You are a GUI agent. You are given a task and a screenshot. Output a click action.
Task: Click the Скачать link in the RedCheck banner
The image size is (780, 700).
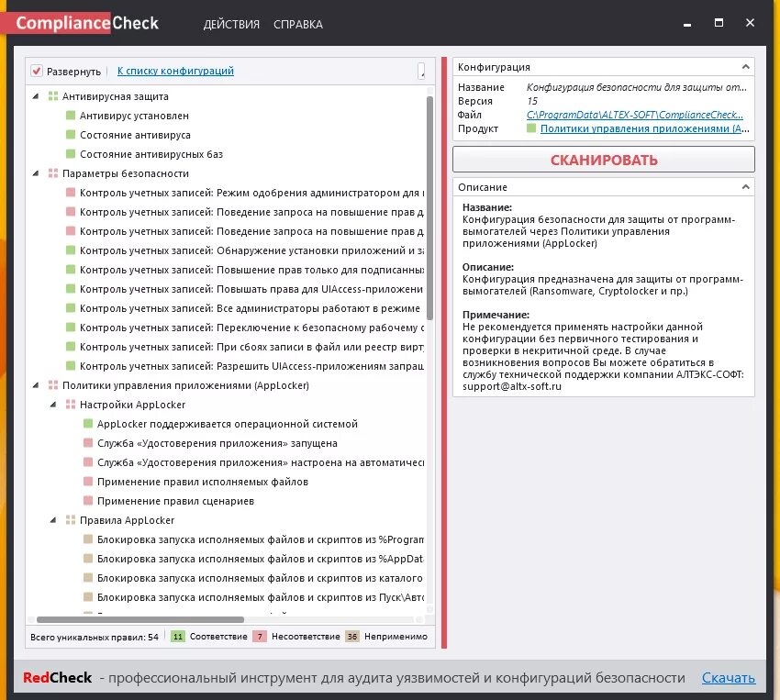point(729,678)
